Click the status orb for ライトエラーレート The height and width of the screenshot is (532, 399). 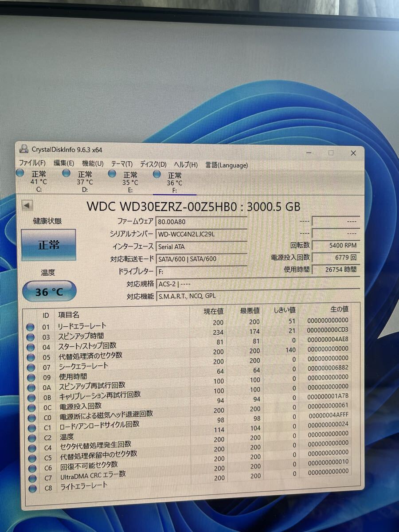click(x=32, y=489)
